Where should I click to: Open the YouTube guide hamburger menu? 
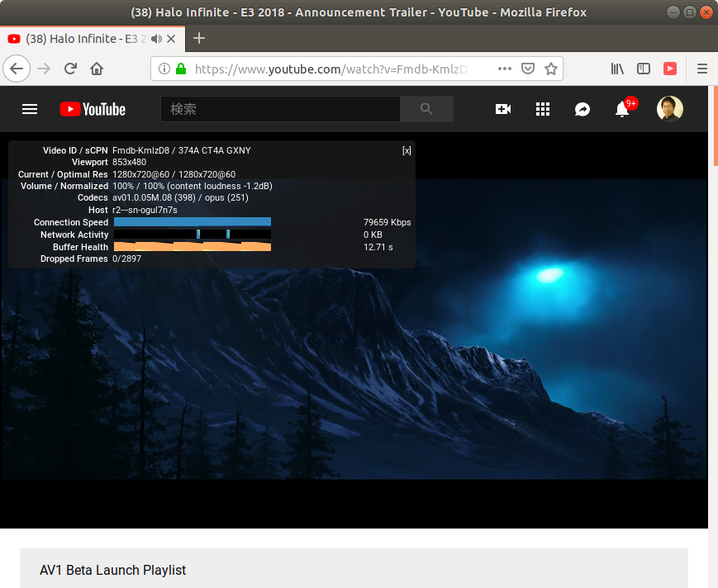click(x=29, y=108)
